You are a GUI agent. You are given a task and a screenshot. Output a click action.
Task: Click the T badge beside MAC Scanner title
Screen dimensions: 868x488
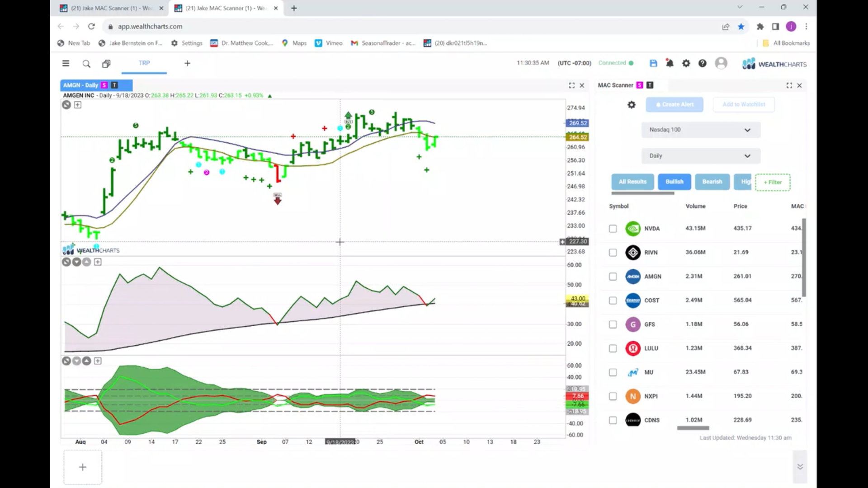[650, 85]
